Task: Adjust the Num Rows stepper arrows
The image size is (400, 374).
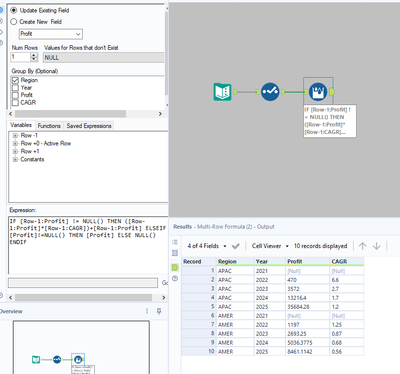Action: [x=34, y=57]
